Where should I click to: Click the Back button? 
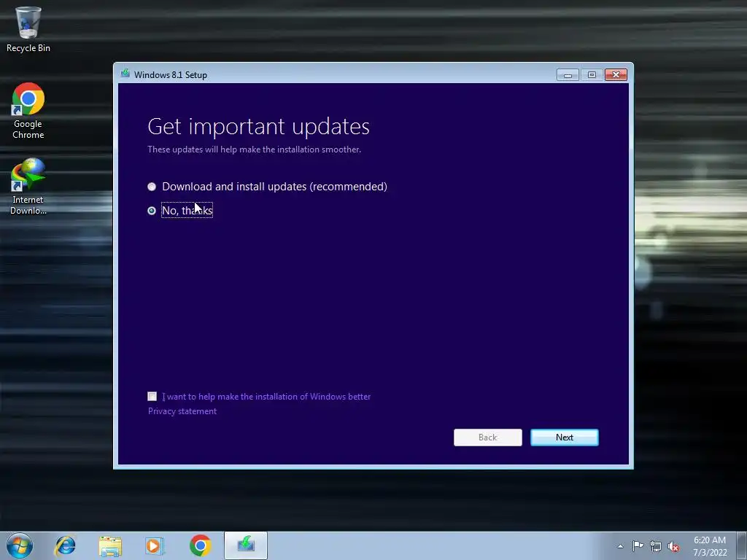click(487, 437)
